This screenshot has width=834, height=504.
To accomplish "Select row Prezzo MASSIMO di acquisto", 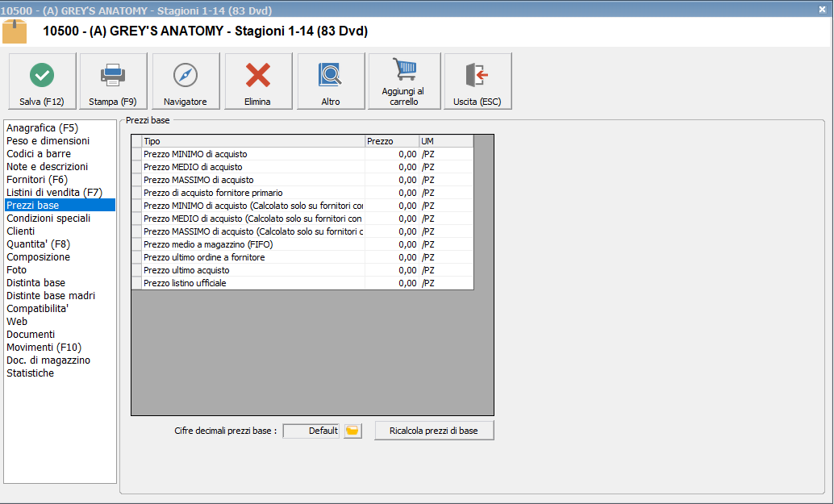I will point(302,180).
